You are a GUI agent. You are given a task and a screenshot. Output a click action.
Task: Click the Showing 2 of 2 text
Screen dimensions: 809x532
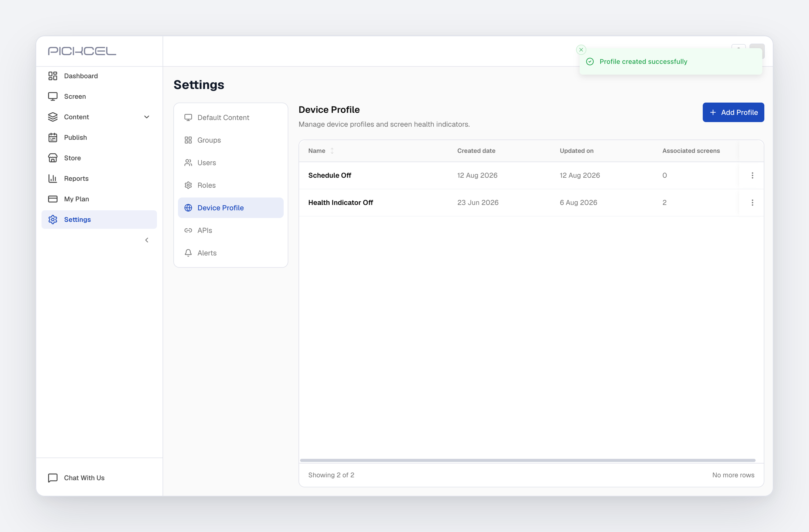point(331,475)
